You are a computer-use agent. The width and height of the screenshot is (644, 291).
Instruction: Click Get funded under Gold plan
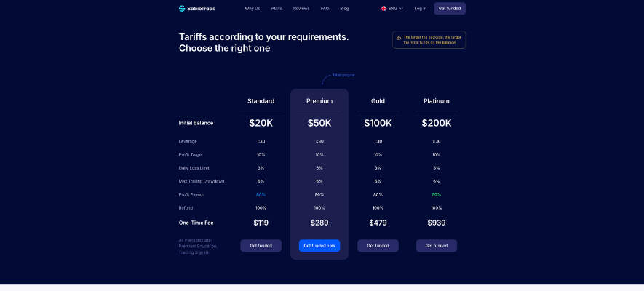click(x=378, y=245)
